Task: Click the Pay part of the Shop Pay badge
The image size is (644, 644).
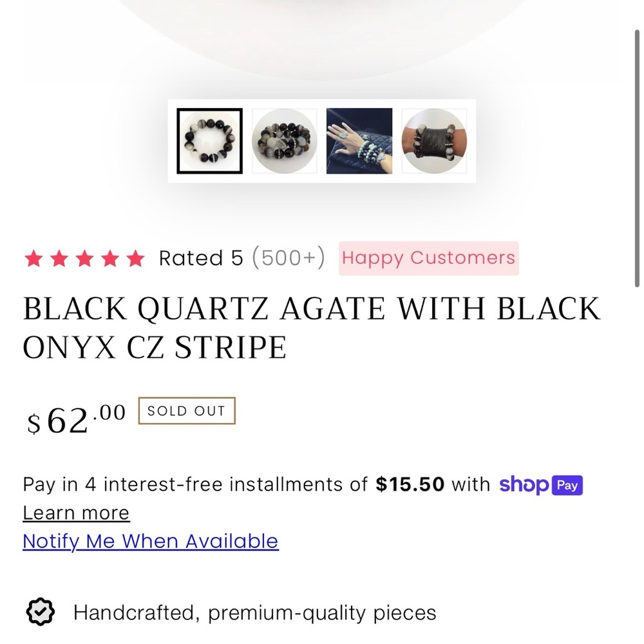Action: click(567, 485)
